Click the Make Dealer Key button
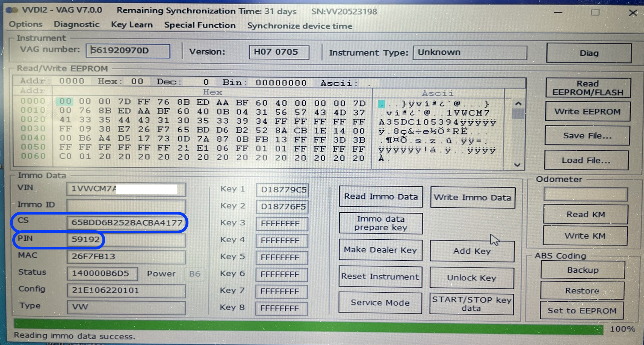644x345 pixels. [x=380, y=250]
